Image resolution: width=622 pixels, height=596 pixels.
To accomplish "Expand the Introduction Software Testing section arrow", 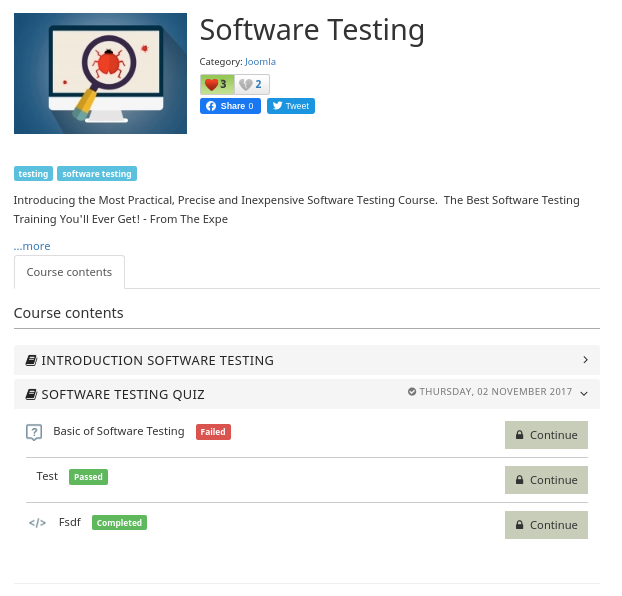I will [x=585, y=360].
